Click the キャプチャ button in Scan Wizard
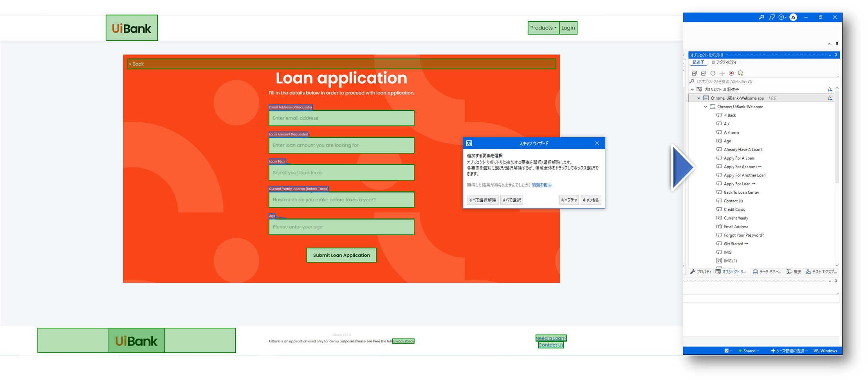The image size is (868, 381). click(569, 200)
